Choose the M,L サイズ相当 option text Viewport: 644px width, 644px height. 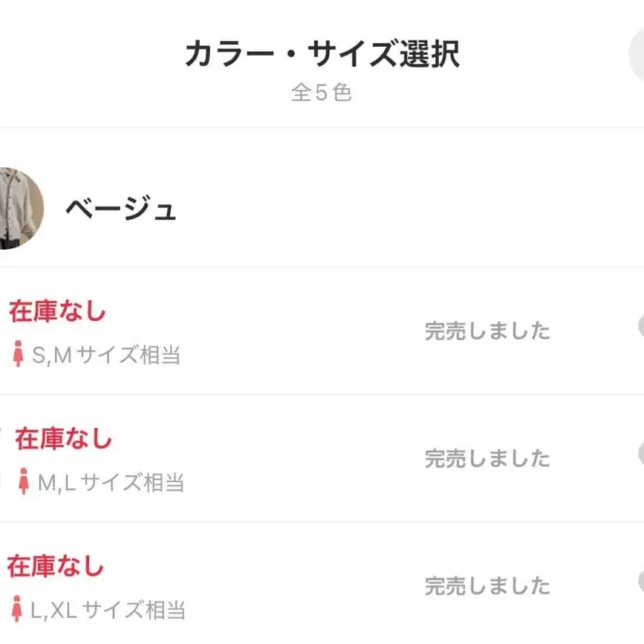pos(111,483)
